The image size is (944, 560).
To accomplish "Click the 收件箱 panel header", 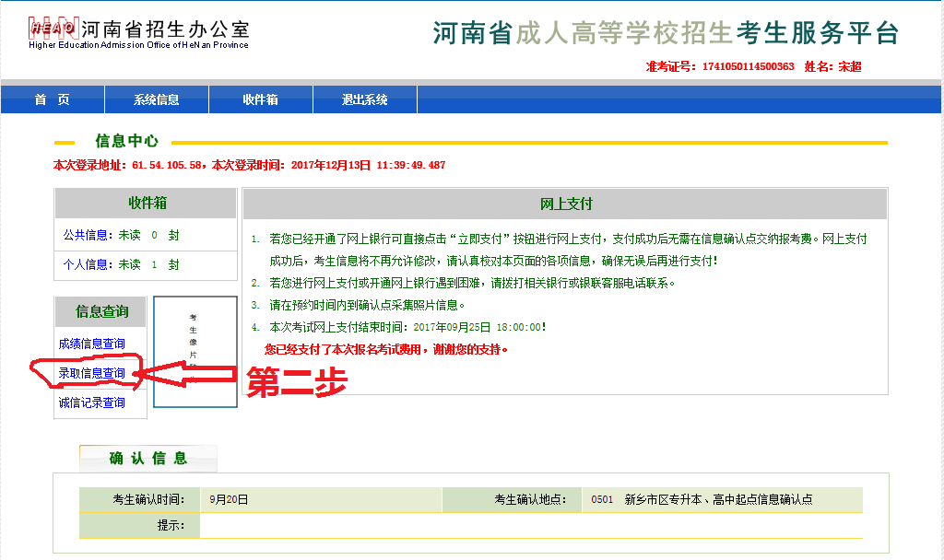I will [147, 204].
